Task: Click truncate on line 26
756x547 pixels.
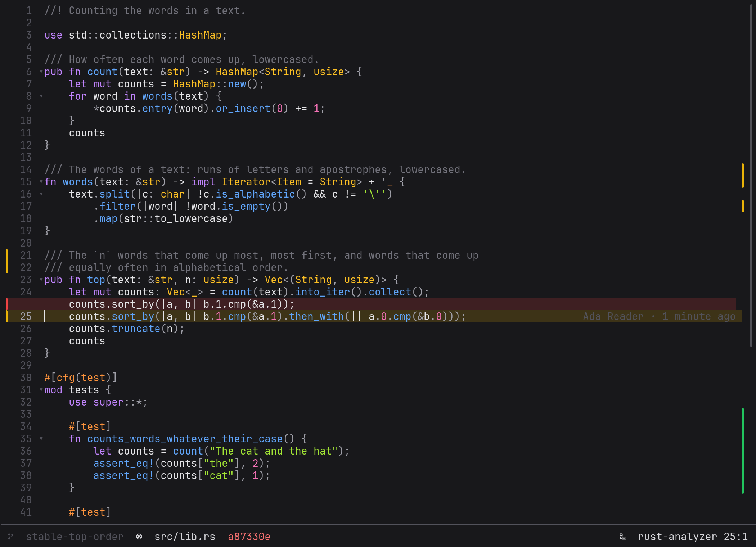Action: 136,329
